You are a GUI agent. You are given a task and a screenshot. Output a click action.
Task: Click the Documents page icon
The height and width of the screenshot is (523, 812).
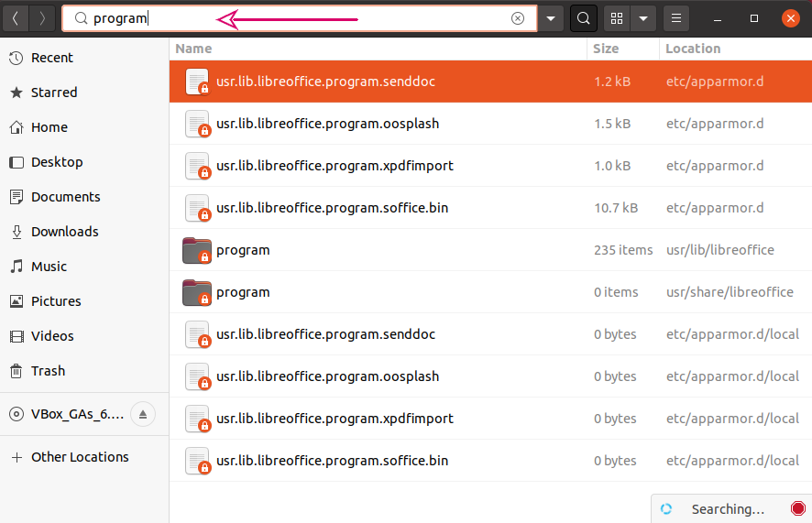click(16, 197)
